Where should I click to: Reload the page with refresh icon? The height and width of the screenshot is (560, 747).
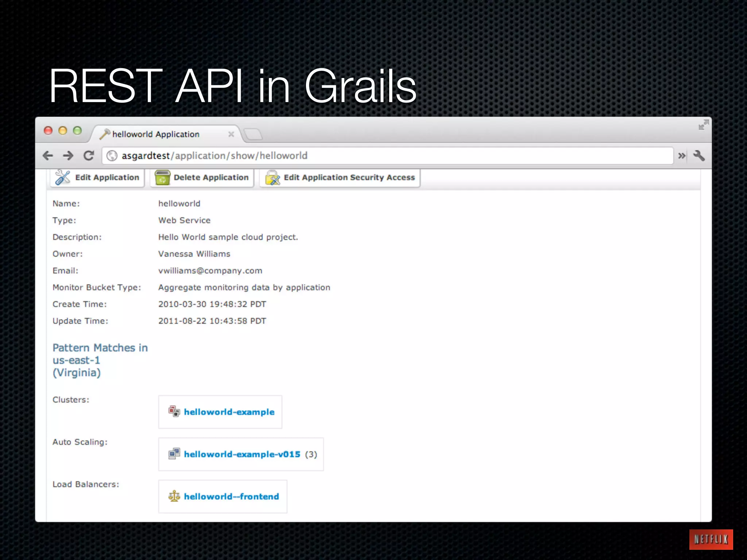[x=89, y=156]
